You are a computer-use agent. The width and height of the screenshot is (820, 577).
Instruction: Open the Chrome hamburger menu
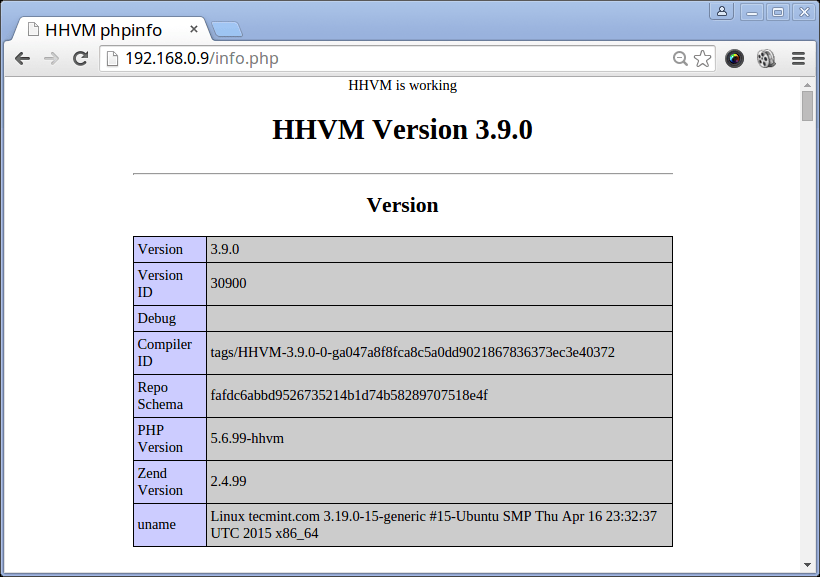coord(798,59)
